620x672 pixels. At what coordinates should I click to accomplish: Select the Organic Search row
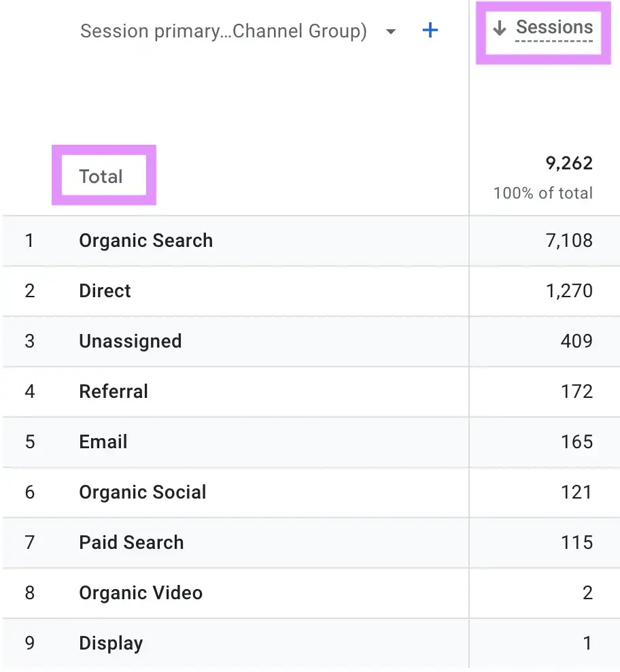pyautogui.click(x=145, y=241)
